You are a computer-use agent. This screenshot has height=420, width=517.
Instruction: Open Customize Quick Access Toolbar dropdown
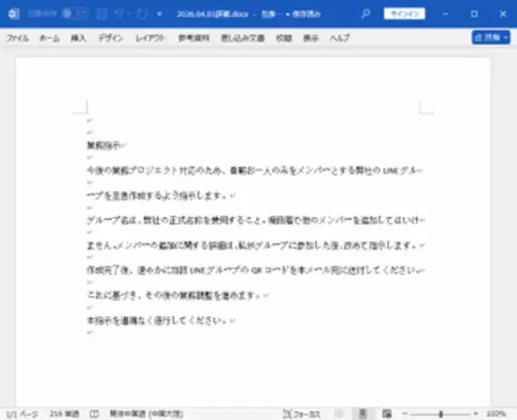[159, 14]
